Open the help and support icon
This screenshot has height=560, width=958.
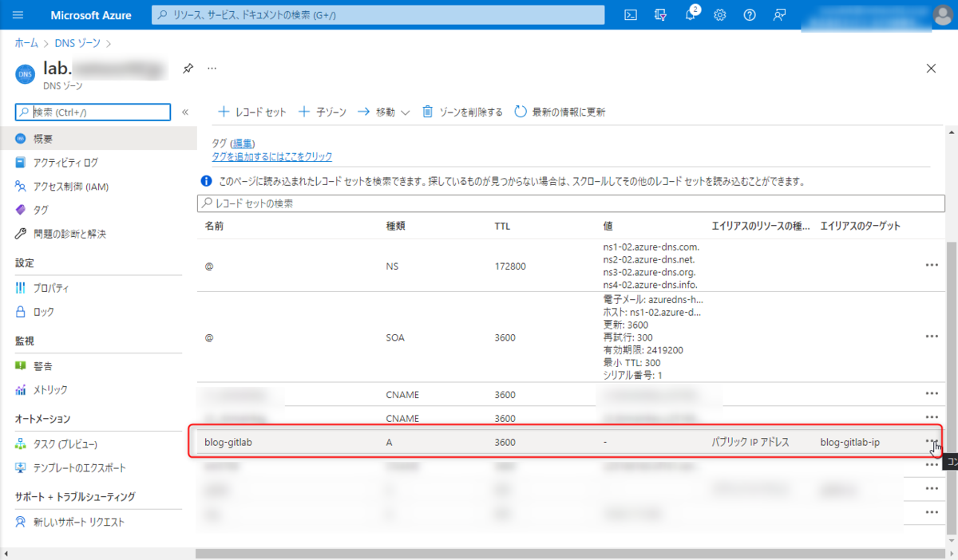[749, 14]
